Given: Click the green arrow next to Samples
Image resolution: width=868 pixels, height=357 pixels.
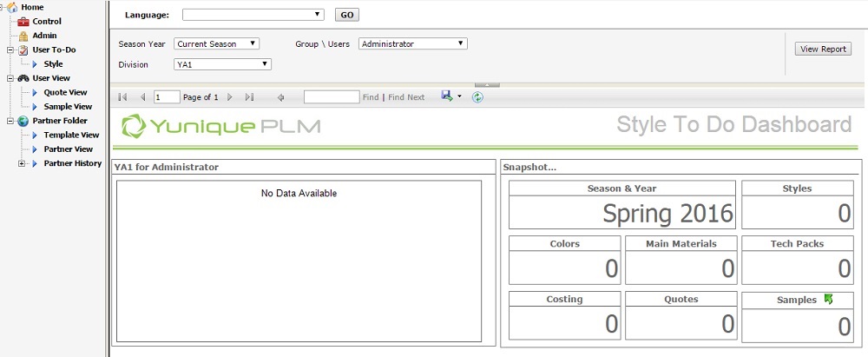Looking at the screenshot, I should [828, 299].
